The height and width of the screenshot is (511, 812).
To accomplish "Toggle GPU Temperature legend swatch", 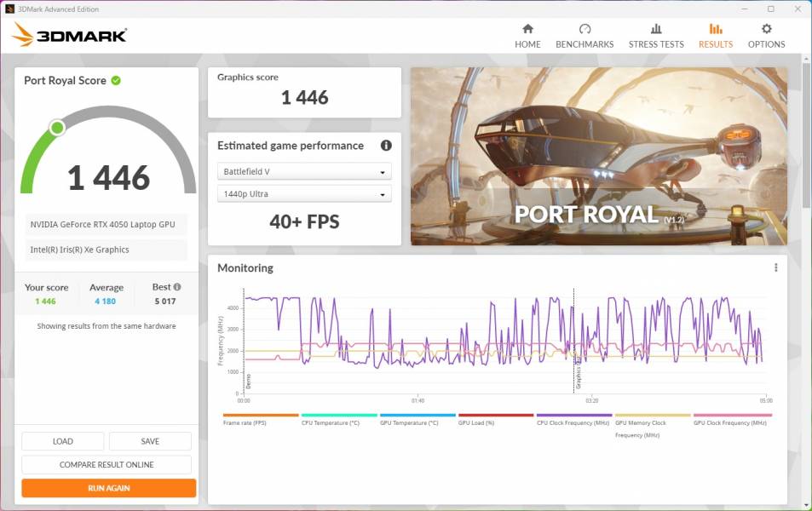I will point(418,416).
